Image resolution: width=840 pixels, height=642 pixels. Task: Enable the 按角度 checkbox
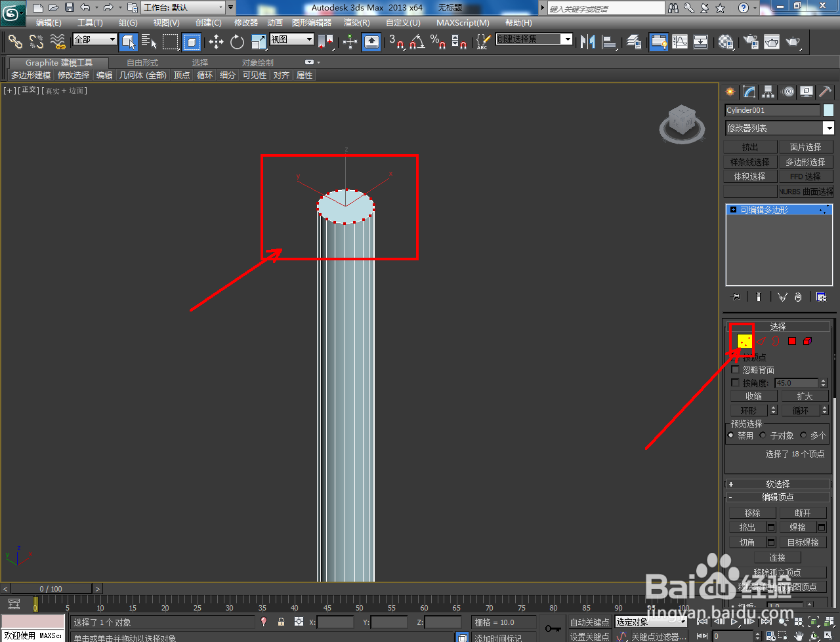735,382
